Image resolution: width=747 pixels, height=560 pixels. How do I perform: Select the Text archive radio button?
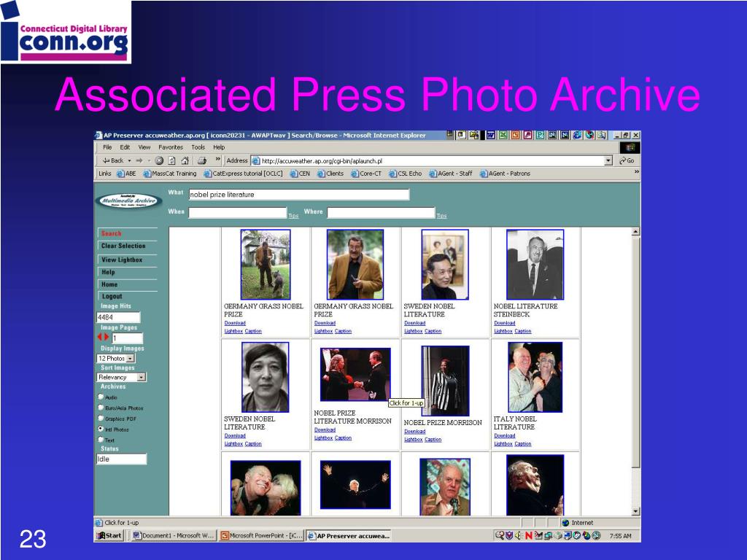pos(101,440)
